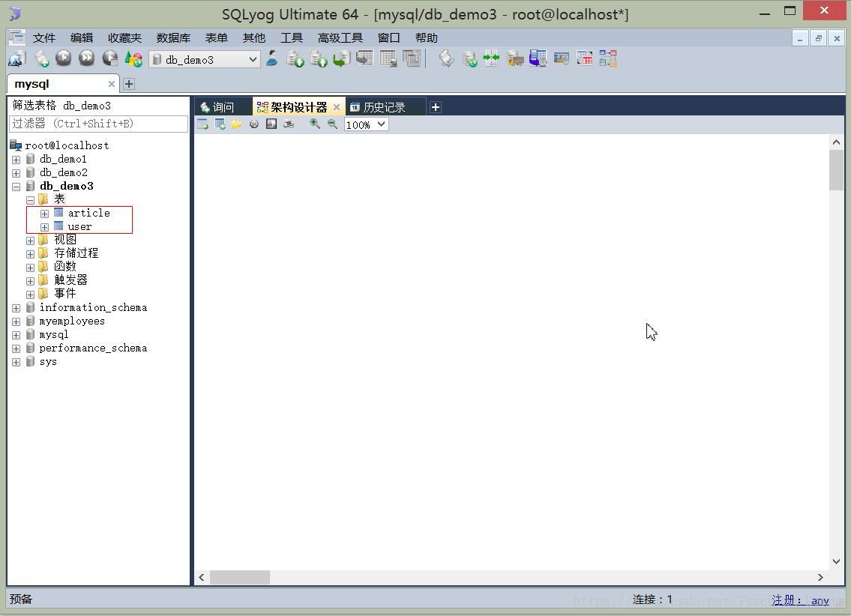851x616 pixels.
Task: Select the myemployees database
Action: pos(72,321)
